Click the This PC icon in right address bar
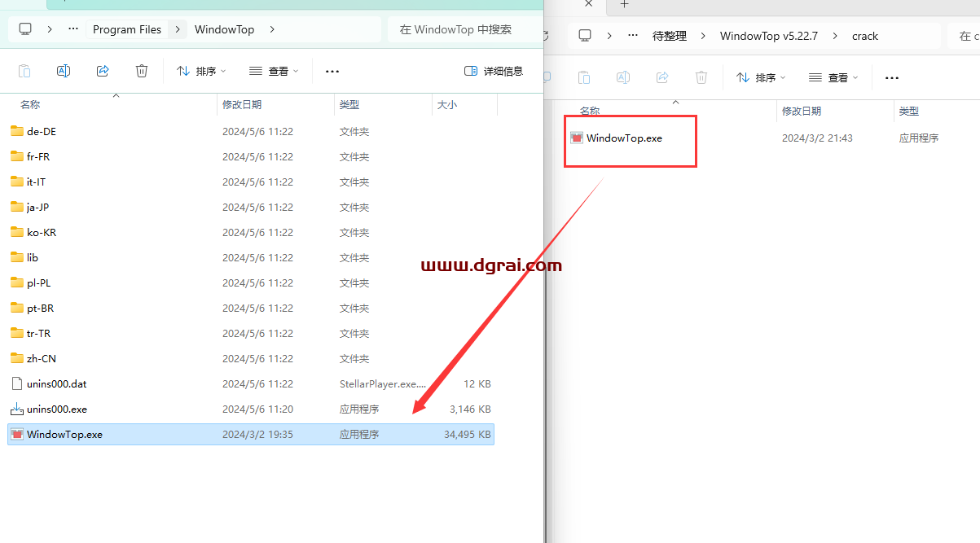The image size is (980, 543). tap(585, 36)
